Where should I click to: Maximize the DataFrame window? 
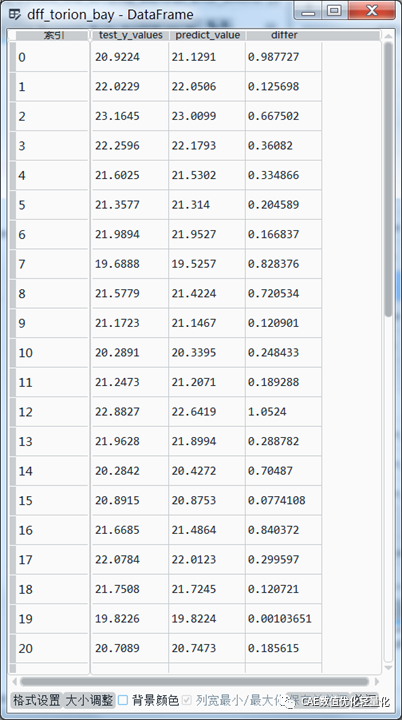tap(335, 11)
